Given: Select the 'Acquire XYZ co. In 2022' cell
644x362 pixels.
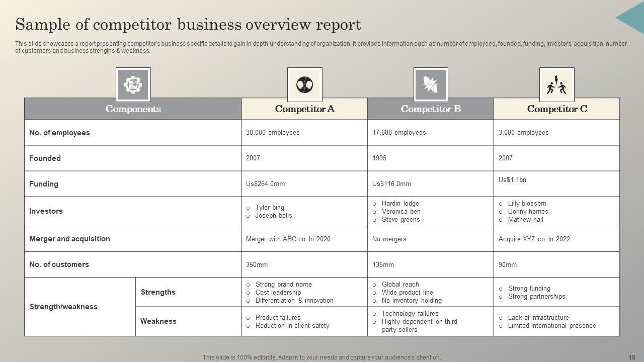Looking at the screenshot, I should click(x=534, y=239).
